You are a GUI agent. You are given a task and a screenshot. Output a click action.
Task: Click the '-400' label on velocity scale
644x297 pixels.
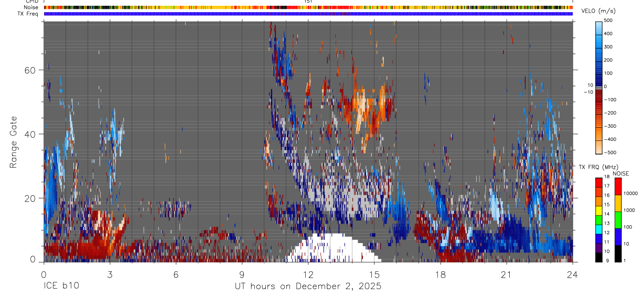(x=609, y=139)
